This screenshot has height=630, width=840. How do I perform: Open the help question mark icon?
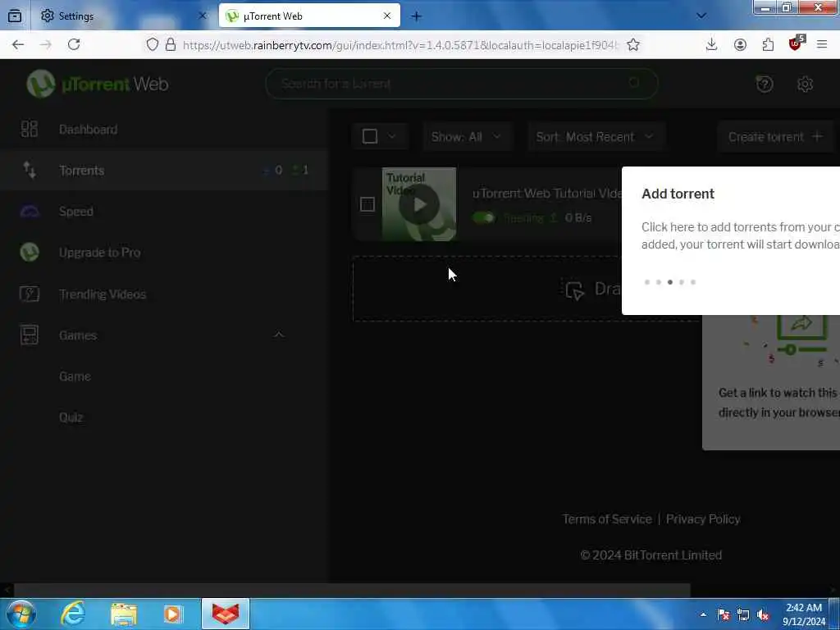pos(765,84)
